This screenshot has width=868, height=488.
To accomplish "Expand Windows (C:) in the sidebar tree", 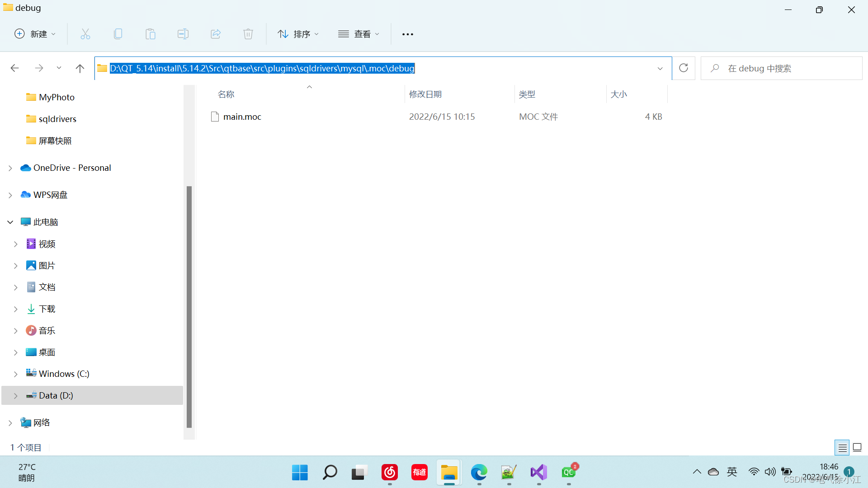I will pyautogui.click(x=16, y=374).
